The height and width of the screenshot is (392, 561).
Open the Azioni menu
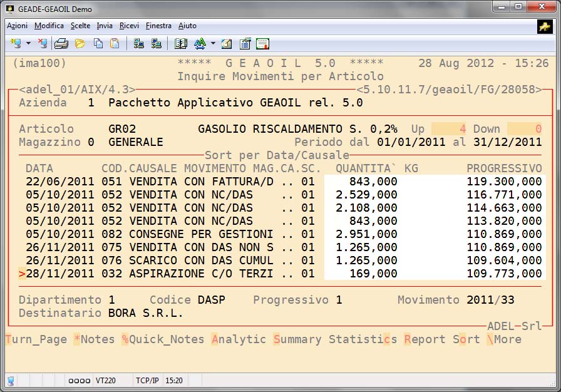[17, 26]
